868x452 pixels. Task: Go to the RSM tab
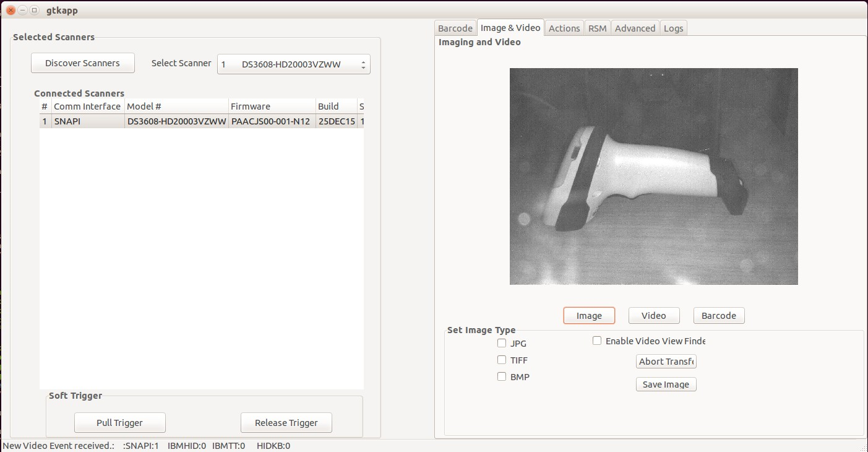[597, 28]
